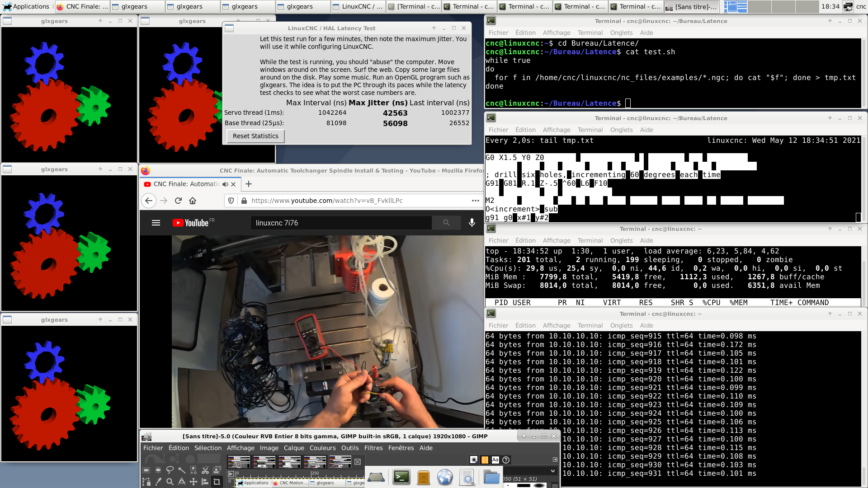This screenshot has width=868, height=488.
Task: Go to Firefox home page
Action: [x=193, y=201]
